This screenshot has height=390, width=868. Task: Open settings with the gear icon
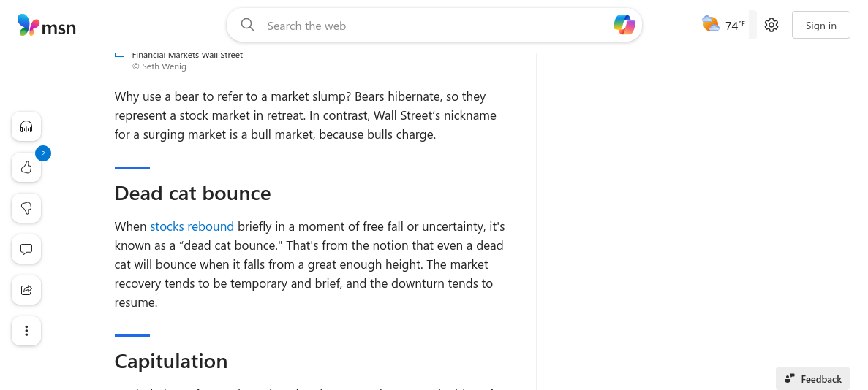point(771,25)
